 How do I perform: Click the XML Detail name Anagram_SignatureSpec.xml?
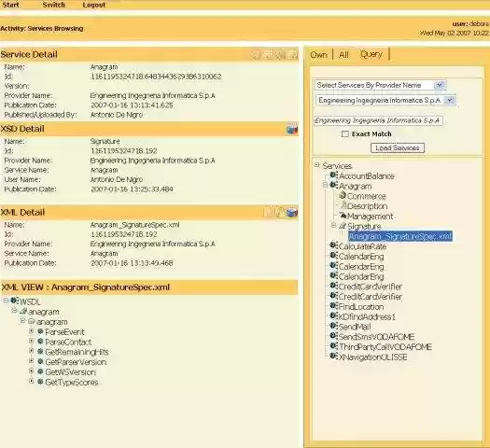pyautogui.click(x=134, y=225)
